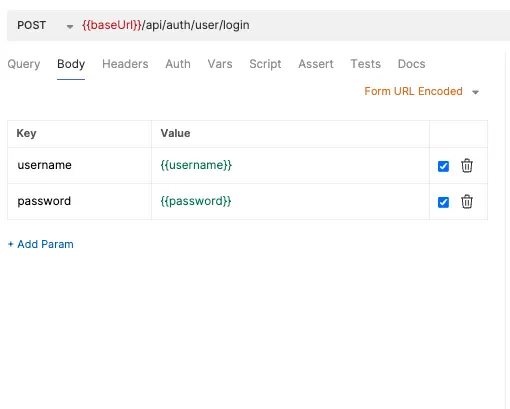Open the POST method dropdown
This screenshot has width=510, height=409.
[x=45, y=25]
